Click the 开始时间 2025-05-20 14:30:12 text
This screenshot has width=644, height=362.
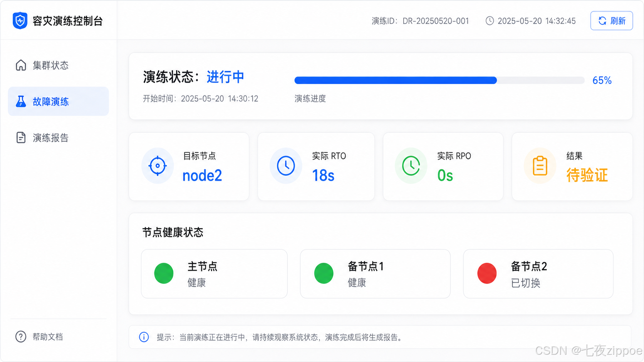[x=200, y=99]
